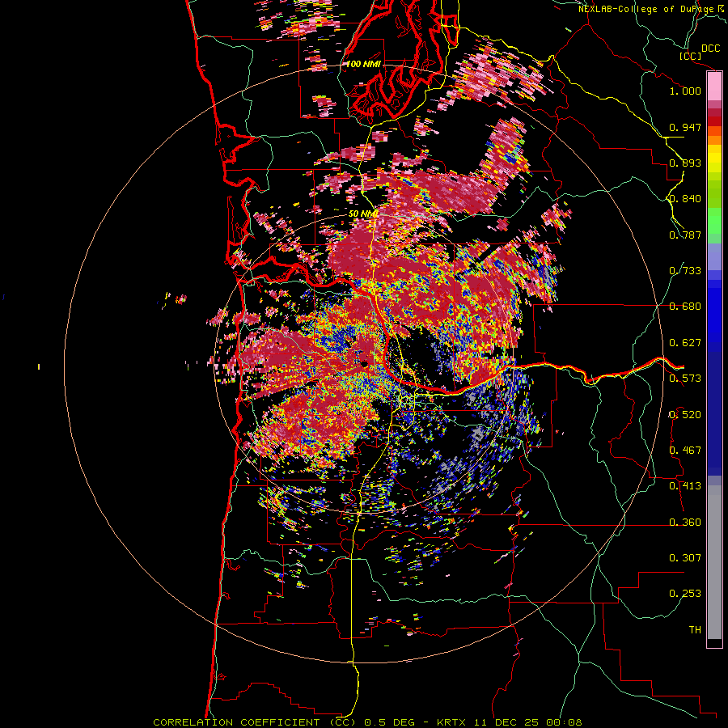Viewport: 728px width, 728px height.
Task: Click the 0.680 scale value
Action: pyautogui.click(x=685, y=307)
